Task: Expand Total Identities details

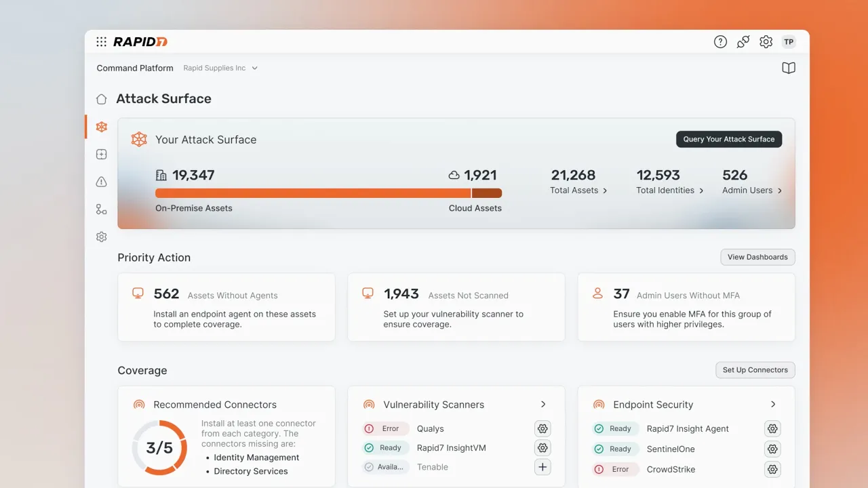Action: click(670, 190)
